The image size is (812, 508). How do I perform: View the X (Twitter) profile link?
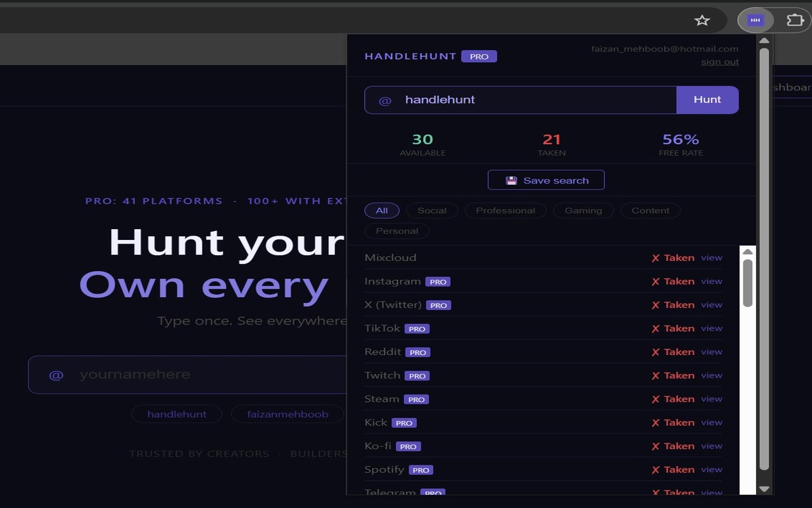(712, 305)
